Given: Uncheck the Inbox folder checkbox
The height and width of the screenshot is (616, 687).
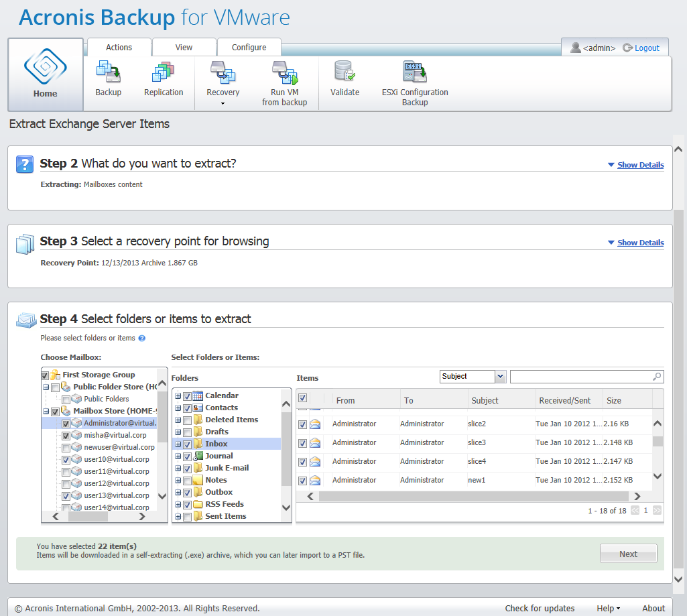Looking at the screenshot, I should click(187, 444).
